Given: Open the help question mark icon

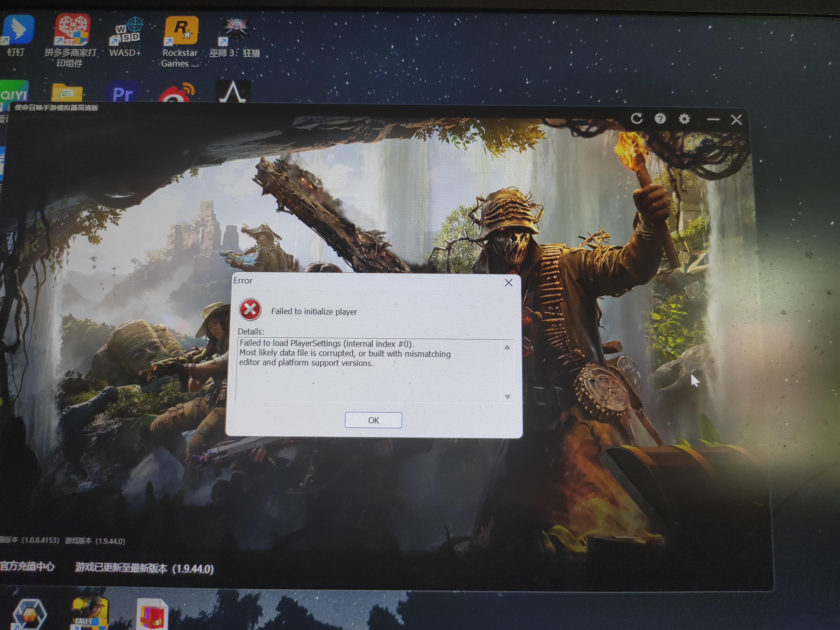Looking at the screenshot, I should [660, 119].
